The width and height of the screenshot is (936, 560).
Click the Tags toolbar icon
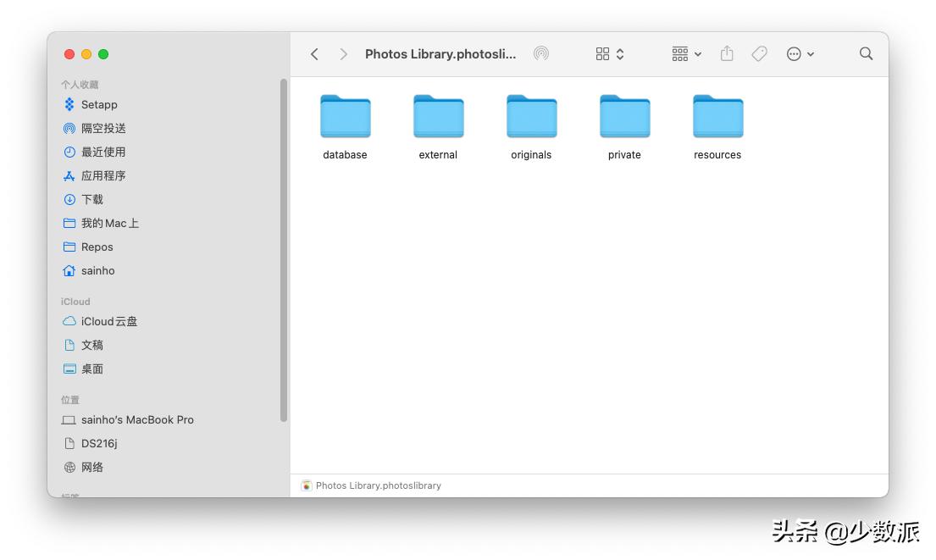coord(759,53)
